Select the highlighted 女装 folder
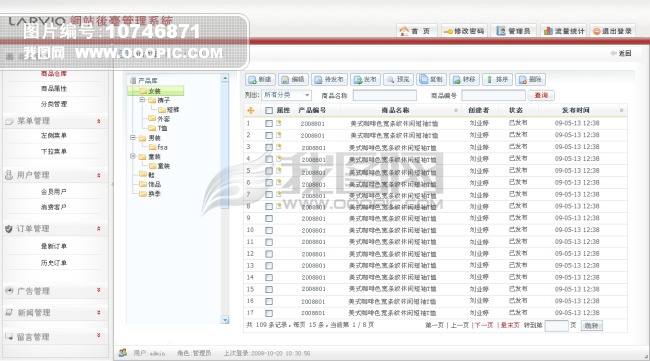The height and width of the screenshot is (361, 650). 155,91
